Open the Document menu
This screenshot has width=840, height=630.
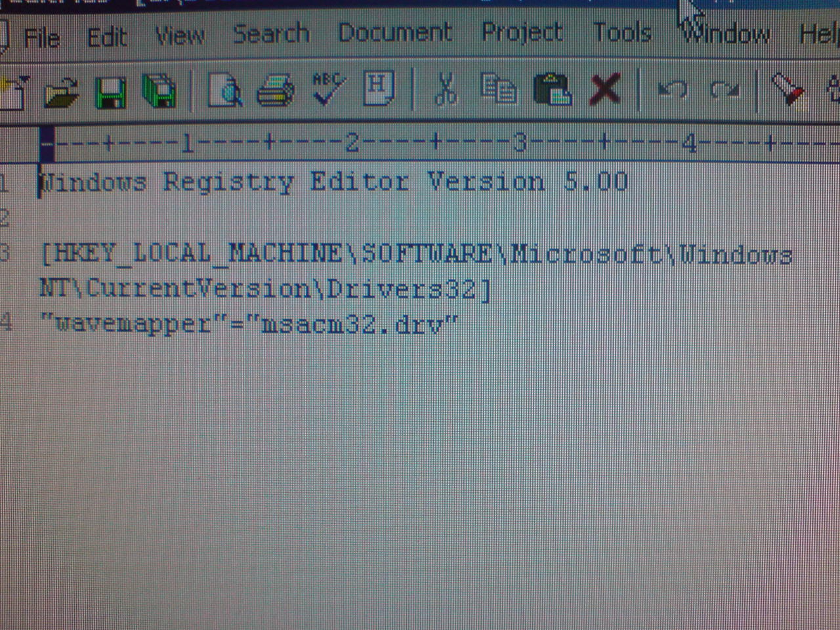click(x=395, y=32)
